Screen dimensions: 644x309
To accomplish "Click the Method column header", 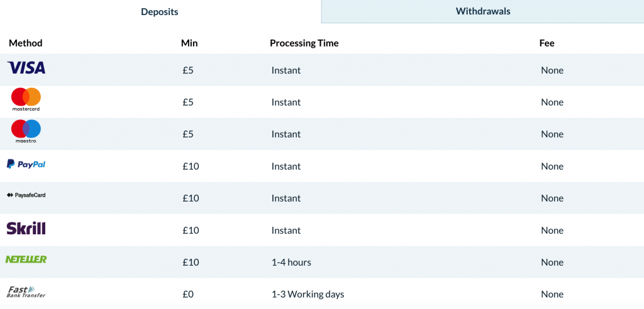I will pyautogui.click(x=25, y=43).
